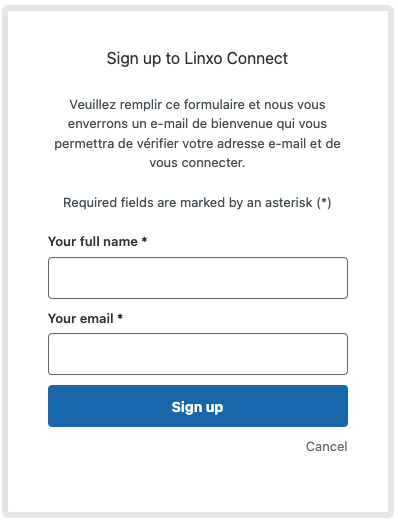Cancel the Linxo Connect sign-up

pyautogui.click(x=326, y=446)
